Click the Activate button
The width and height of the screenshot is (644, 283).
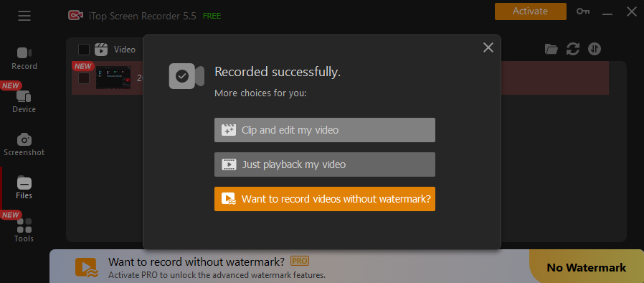[x=530, y=11]
